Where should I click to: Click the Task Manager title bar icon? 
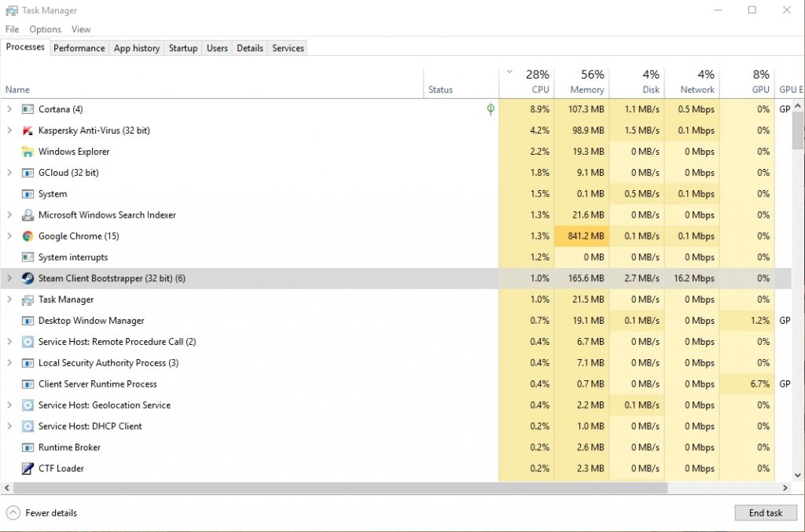click(11, 10)
